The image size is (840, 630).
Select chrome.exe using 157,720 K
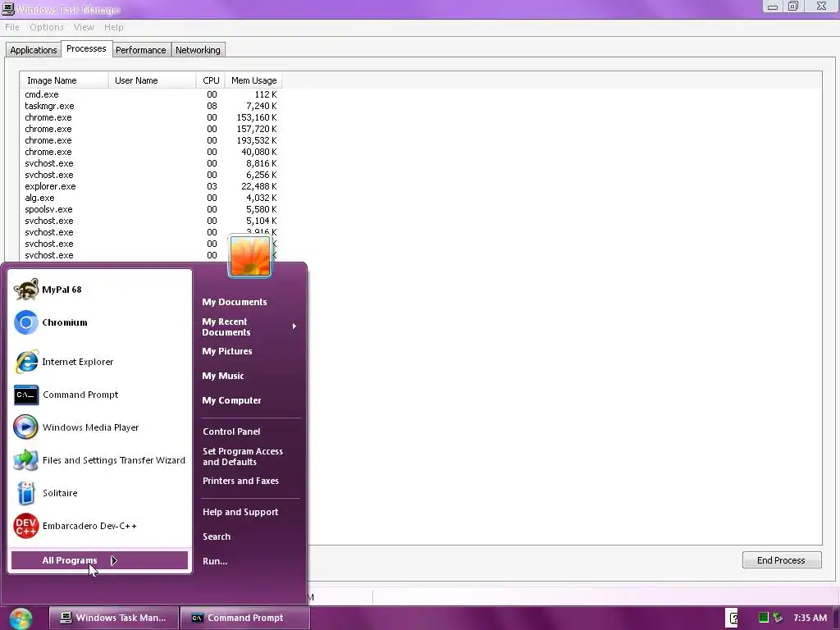pos(151,129)
